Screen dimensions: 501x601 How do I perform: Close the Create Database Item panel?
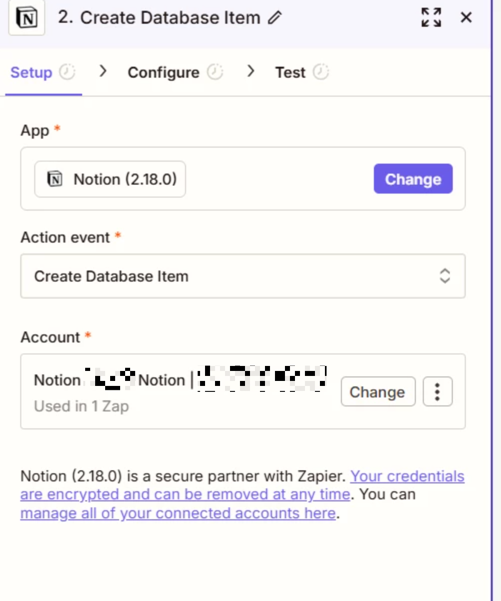pos(466,17)
